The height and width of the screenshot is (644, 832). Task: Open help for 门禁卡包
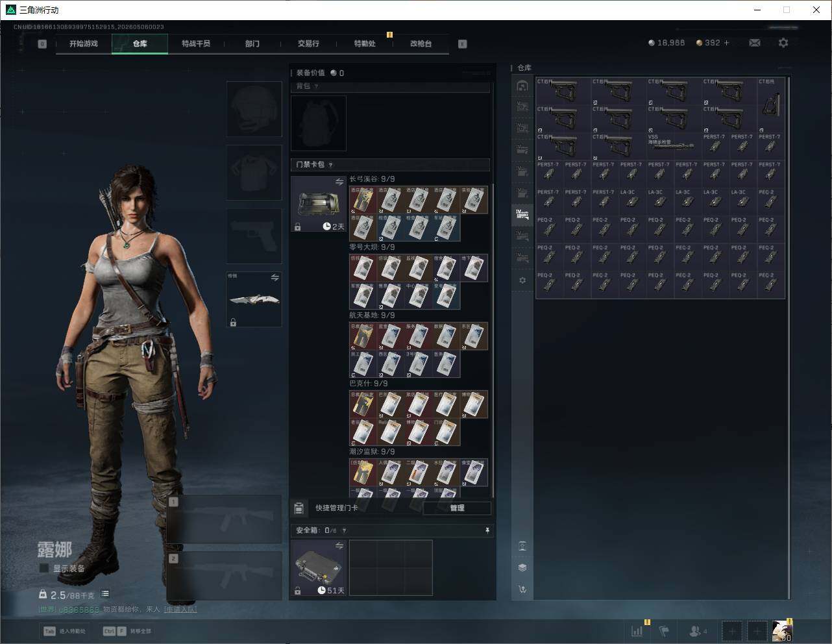[x=331, y=165]
